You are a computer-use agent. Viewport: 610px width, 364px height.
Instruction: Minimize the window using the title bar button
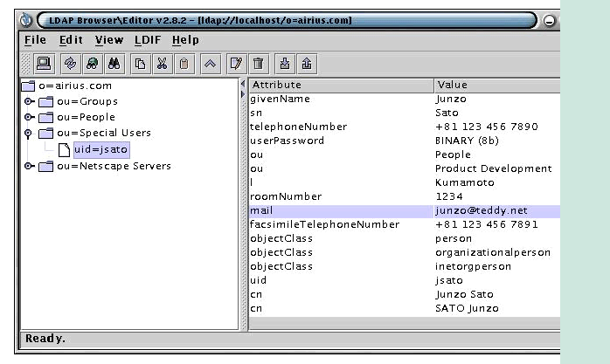[x=549, y=20]
